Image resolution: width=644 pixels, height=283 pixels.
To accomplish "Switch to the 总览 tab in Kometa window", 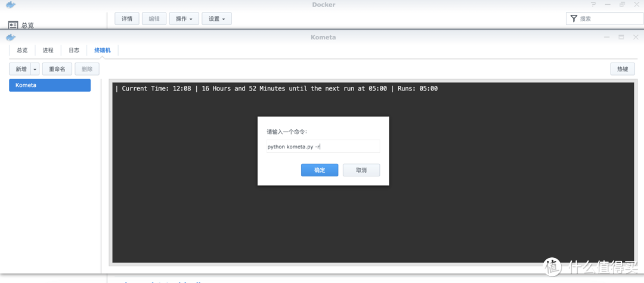I will [22, 51].
